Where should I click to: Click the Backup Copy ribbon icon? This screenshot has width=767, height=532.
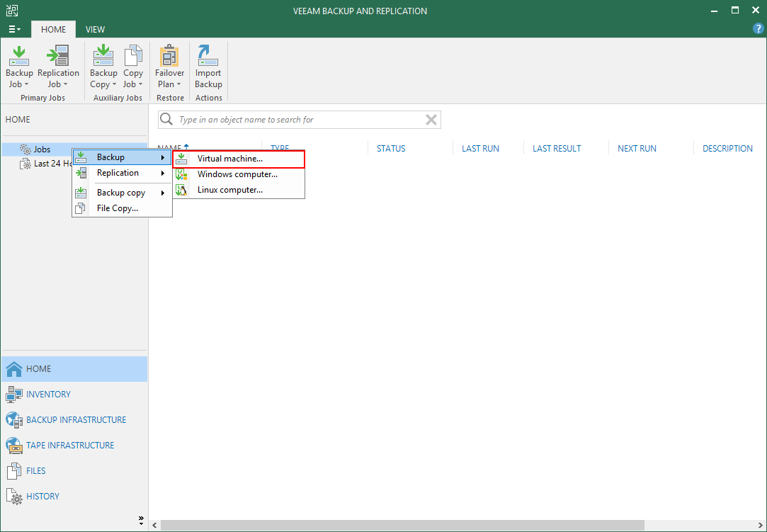103,55
